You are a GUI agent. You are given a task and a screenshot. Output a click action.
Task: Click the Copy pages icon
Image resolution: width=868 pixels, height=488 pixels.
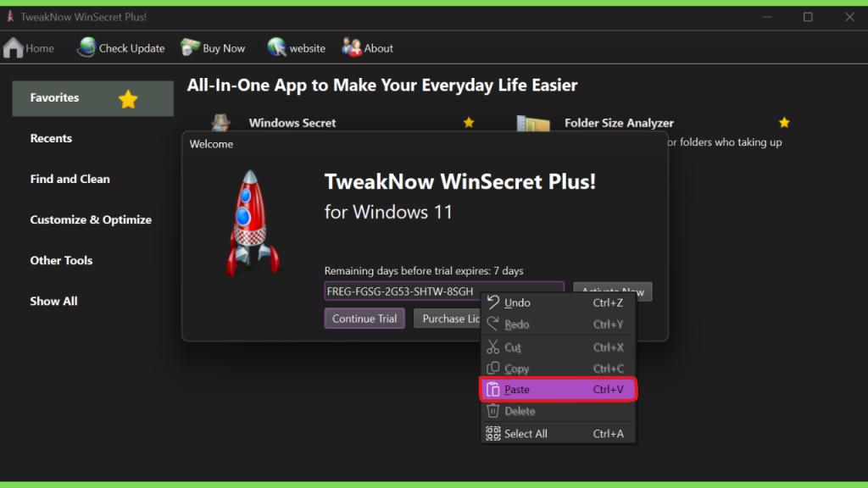492,369
